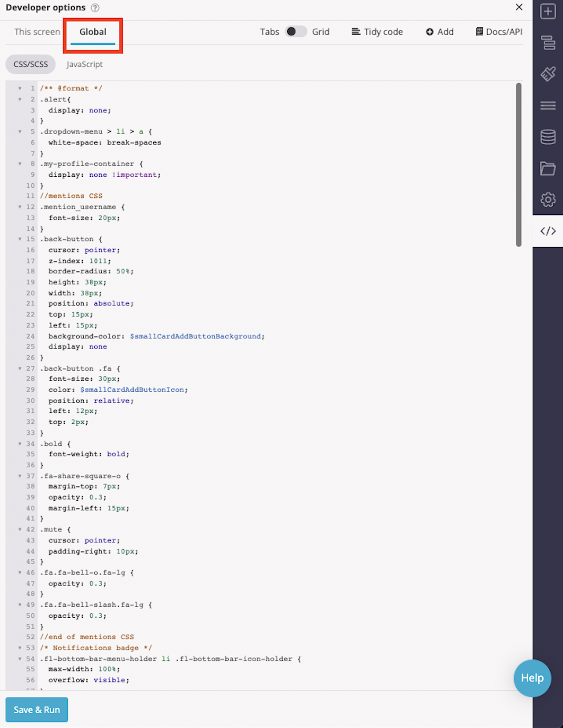The height and width of the screenshot is (728, 563).
Task: Collapse the .fl-bottom-bar-menu-holder rule at line 54
Action: [x=20, y=659]
